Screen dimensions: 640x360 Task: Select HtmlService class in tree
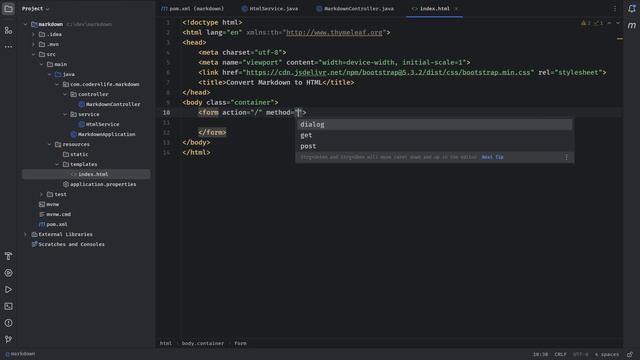click(x=102, y=124)
